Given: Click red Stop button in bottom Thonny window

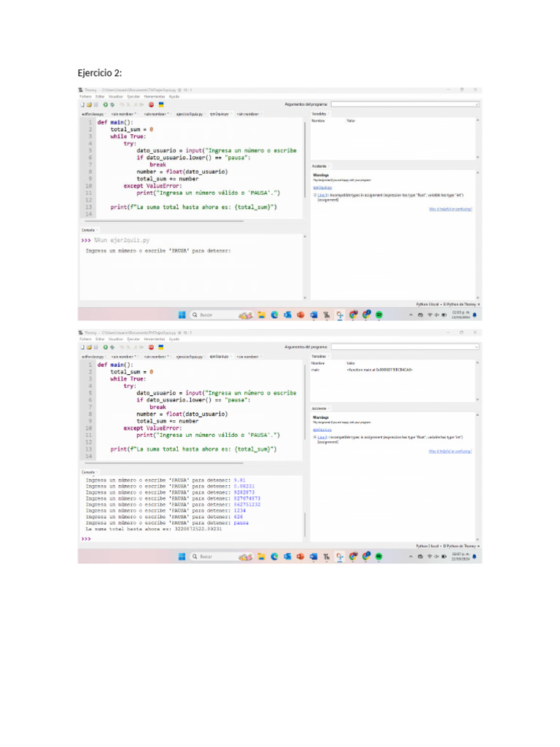Looking at the screenshot, I should click(x=151, y=347).
